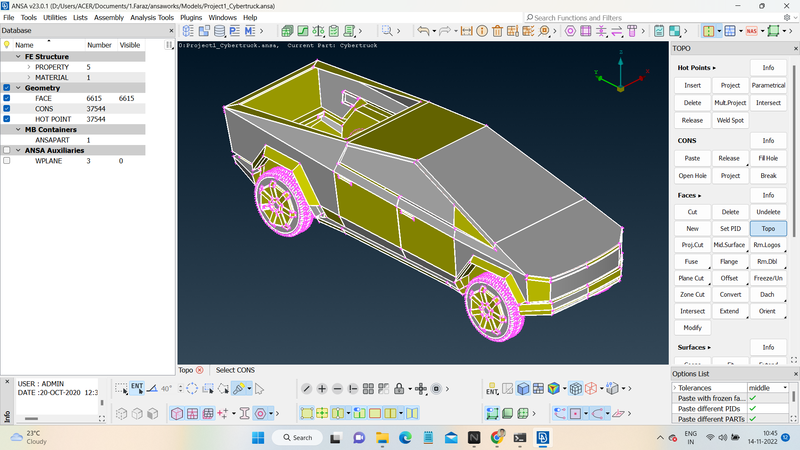Screen dimensions: 800x450
Task: Uncheck the FACE row checkbox
Action: pyautogui.click(x=7, y=98)
